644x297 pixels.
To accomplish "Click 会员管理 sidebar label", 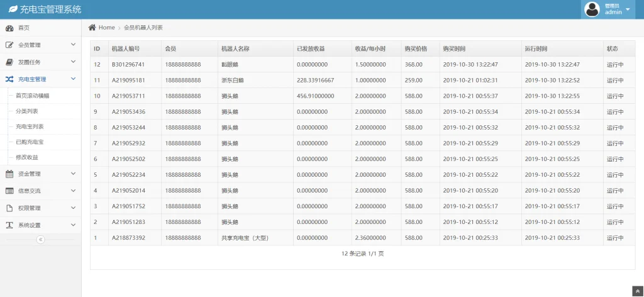I will click(30, 45).
